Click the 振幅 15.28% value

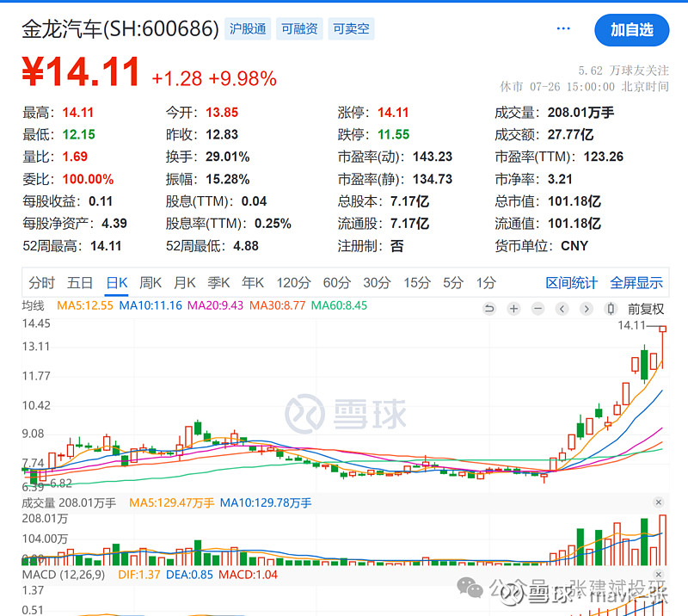pyautogui.click(x=228, y=179)
